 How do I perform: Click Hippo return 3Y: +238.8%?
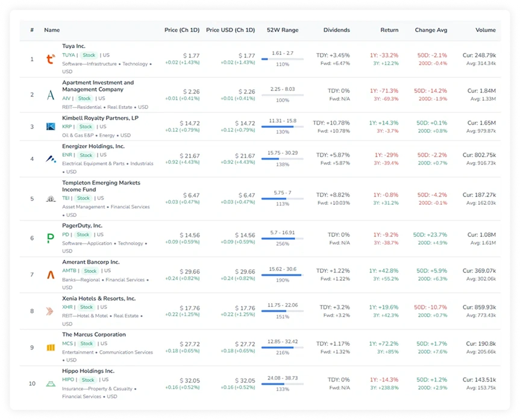click(x=384, y=387)
